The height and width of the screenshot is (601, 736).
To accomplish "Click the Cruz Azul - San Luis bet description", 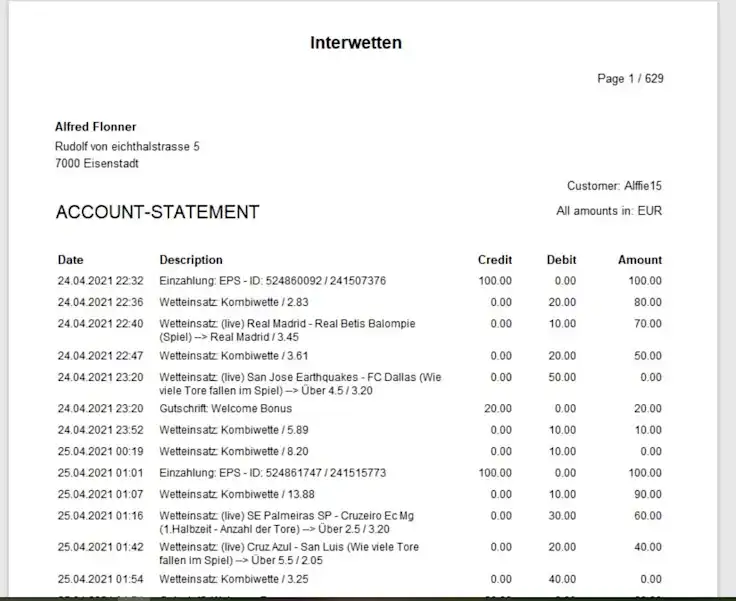I will tap(289, 554).
